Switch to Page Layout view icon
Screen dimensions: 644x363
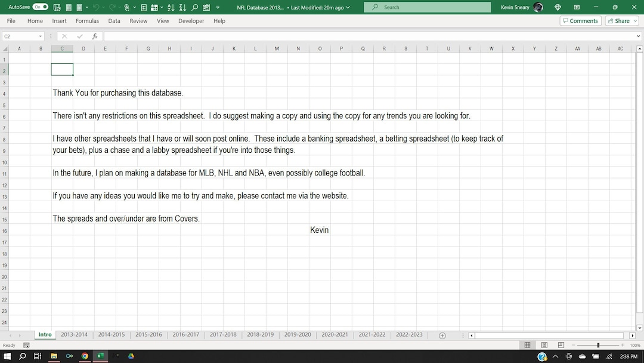pos(544,345)
